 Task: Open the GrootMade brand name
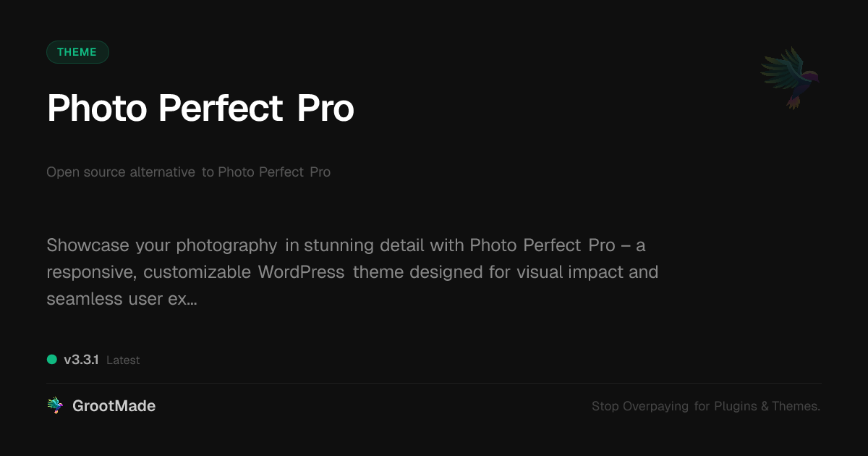point(114,406)
